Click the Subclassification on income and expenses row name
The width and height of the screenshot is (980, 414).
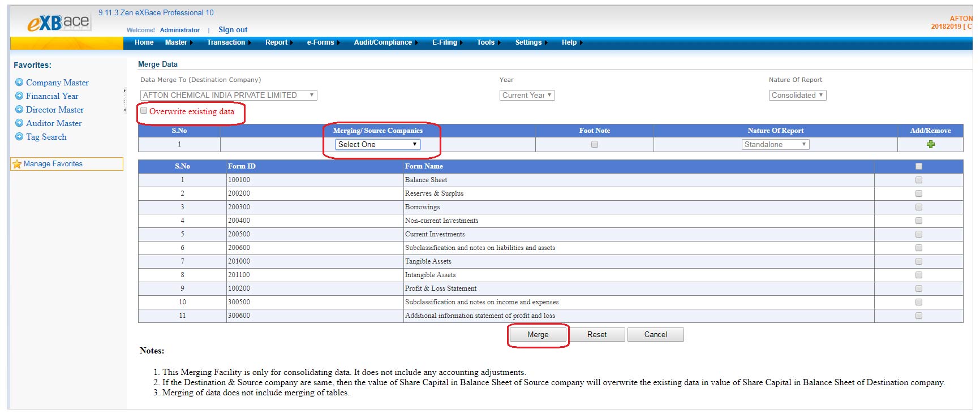(x=482, y=302)
